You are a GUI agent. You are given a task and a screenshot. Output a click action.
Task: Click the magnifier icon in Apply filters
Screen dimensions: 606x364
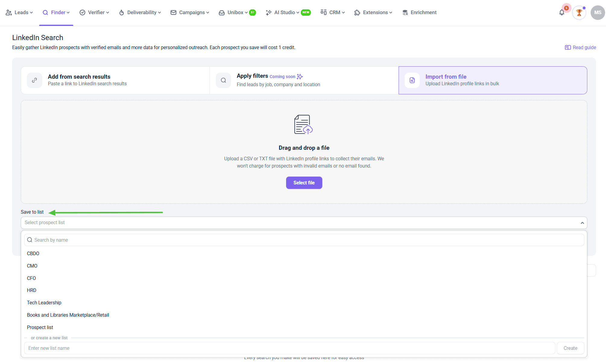223,80
